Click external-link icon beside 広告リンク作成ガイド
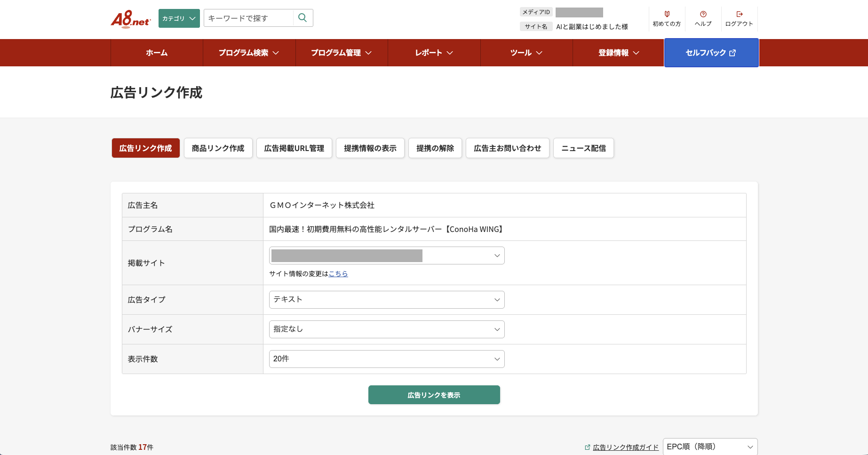 587,447
